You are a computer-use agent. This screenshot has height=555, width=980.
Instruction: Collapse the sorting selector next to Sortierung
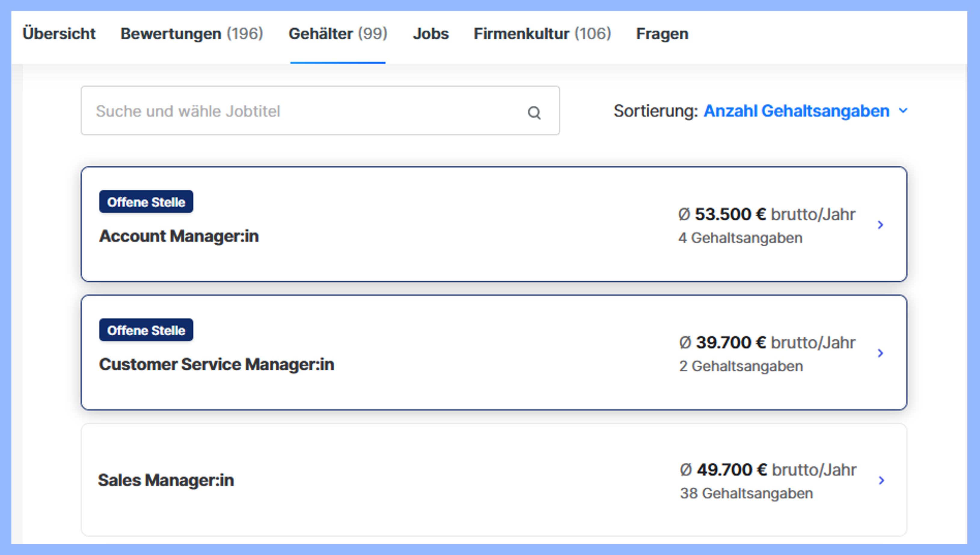[903, 111]
